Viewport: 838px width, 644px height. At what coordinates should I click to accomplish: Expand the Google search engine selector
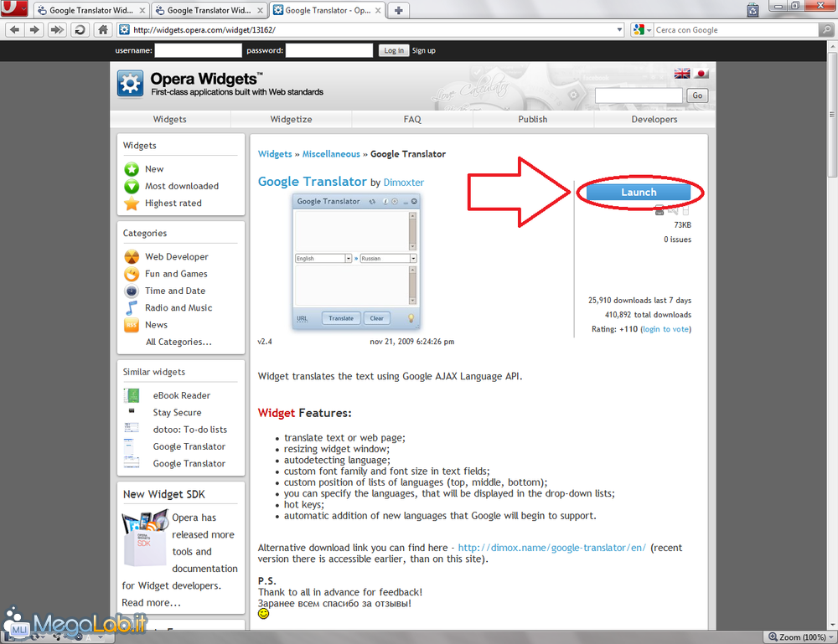coord(642,30)
